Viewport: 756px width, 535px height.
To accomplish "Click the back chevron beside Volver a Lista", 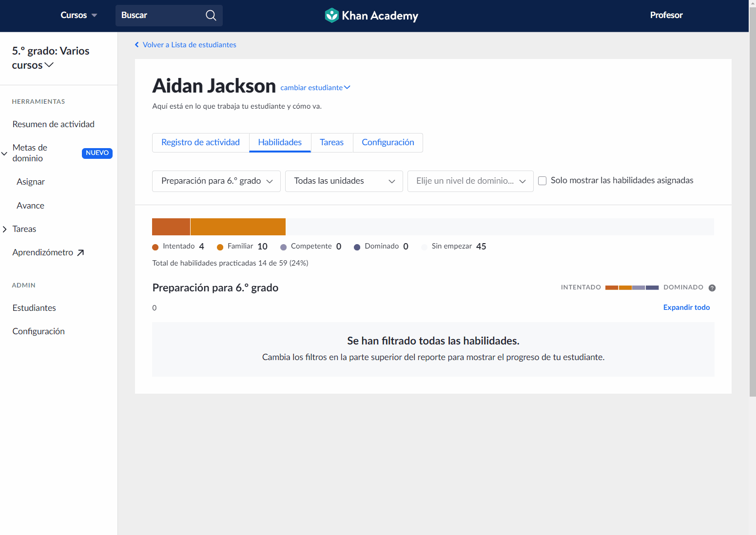I will [x=137, y=45].
